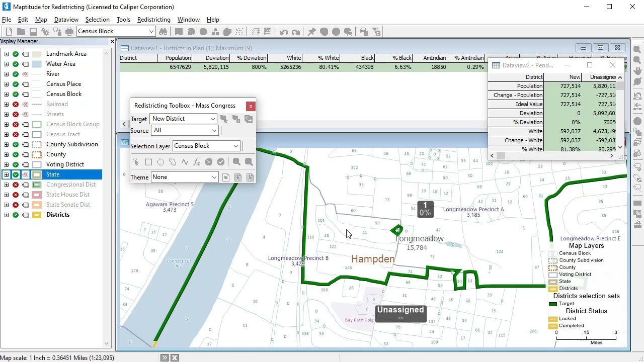Click the State House Dist pink style swatch
The height and width of the screenshot is (362, 644).
point(37,195)
